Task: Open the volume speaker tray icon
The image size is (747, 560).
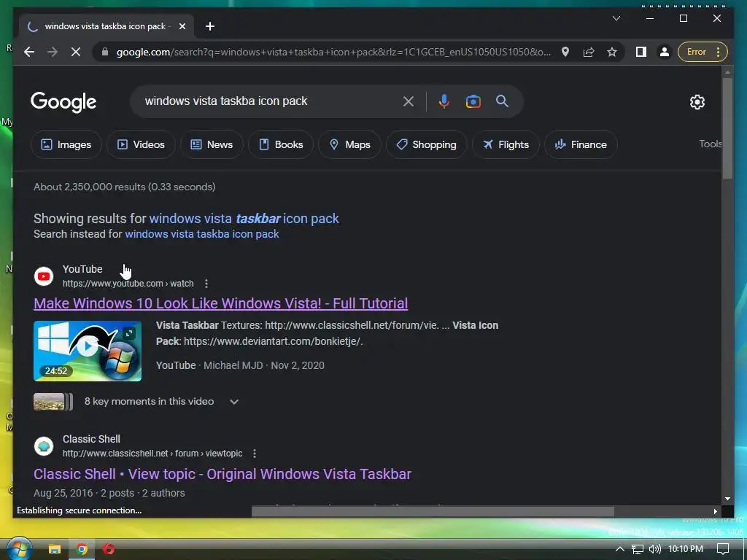Action: pyautogui.click(x=655, y=550)
